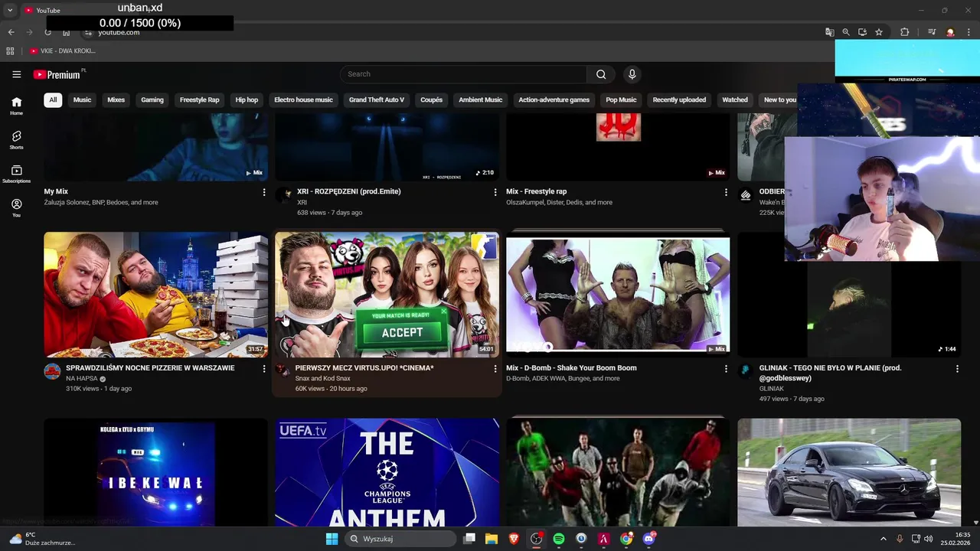Select the Ambient Music filter chip
The height and width of the screenshot is (551, 980).
pos(480,99)
